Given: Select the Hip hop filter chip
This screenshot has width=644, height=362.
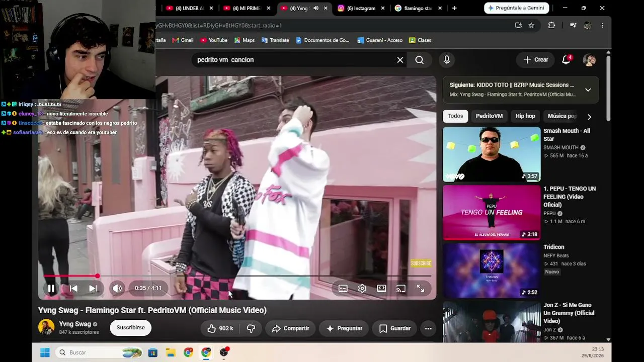Looking at the screenshot, I should 525,116.
